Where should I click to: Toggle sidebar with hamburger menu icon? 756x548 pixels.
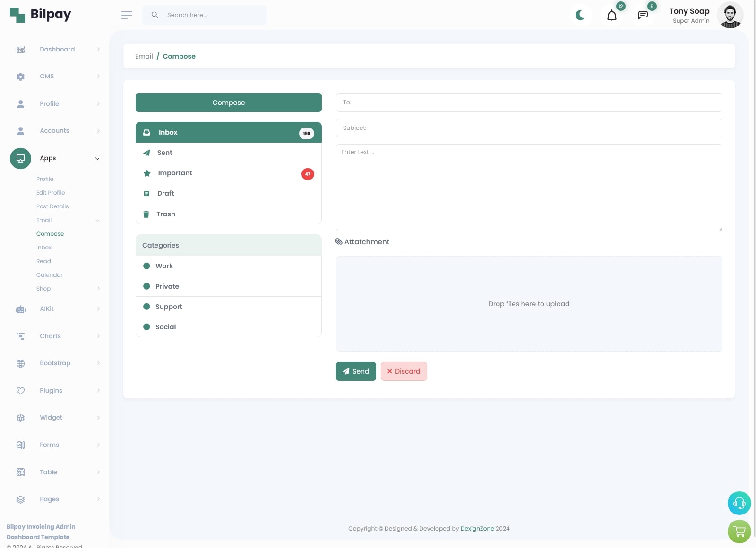127,15
